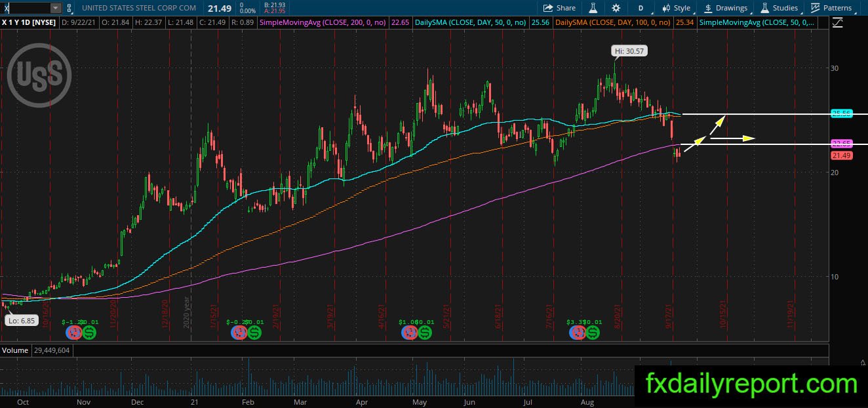Open the Style menu

click(677, 8)
